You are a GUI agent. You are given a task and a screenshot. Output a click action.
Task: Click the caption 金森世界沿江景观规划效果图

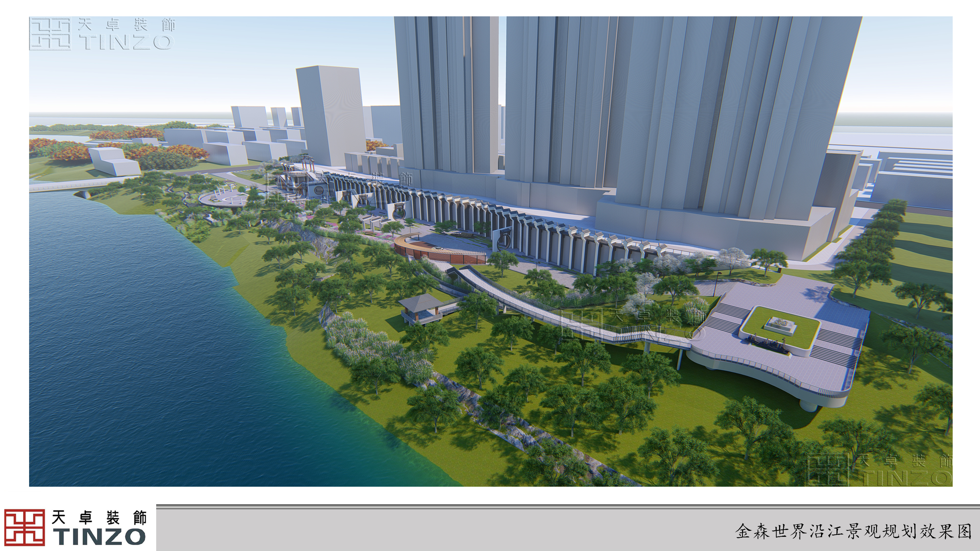click(854, 531)
